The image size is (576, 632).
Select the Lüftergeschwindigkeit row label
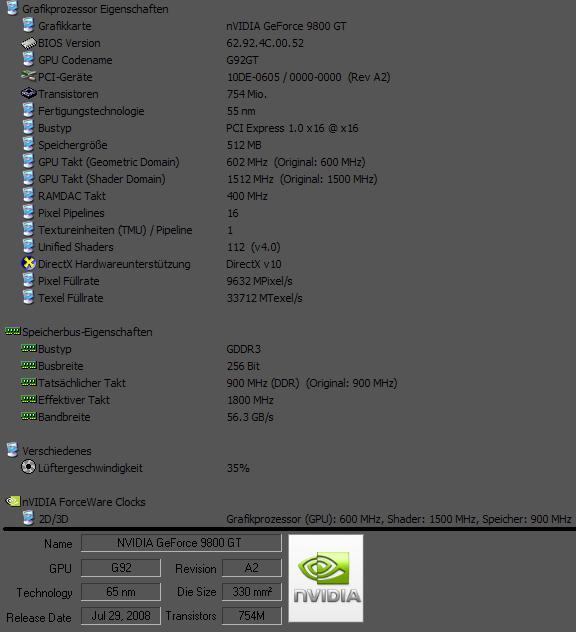[x=90, y=468]
